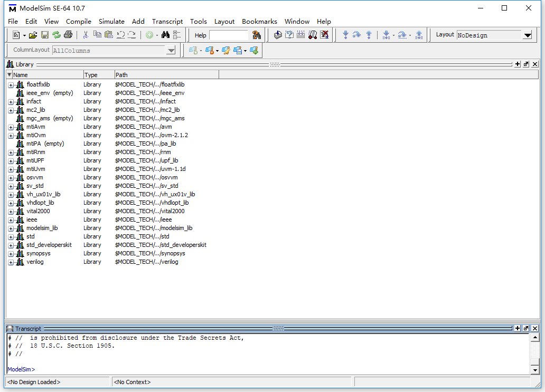Click the Cut scissors icon
The image size is (545, 392).
86,35
